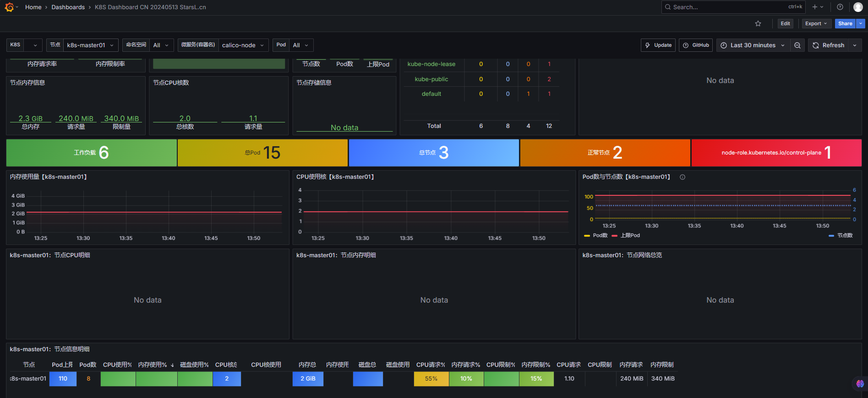The height and width of the screenshot is (398, 868).
Task: Open the Last 30 minutes time picker
Action: pos(753,45)
